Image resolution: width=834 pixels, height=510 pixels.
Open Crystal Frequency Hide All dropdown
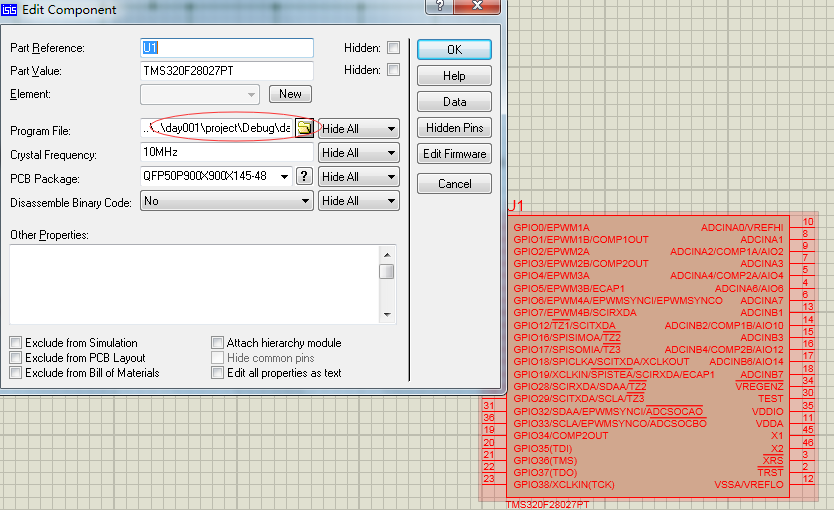tap(358, 153)
